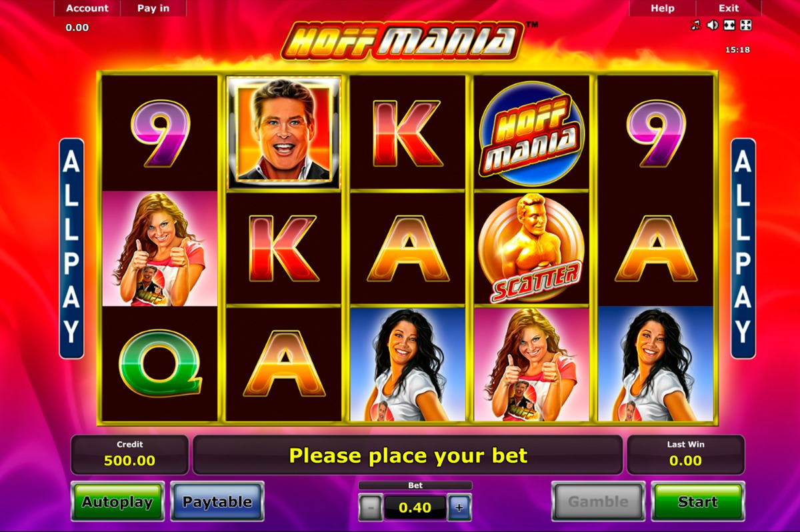The width and height of the screenshot is (800, 532).
Task: Open the Pay in menu
Action: pyautogui.click(x=153, y=8)
